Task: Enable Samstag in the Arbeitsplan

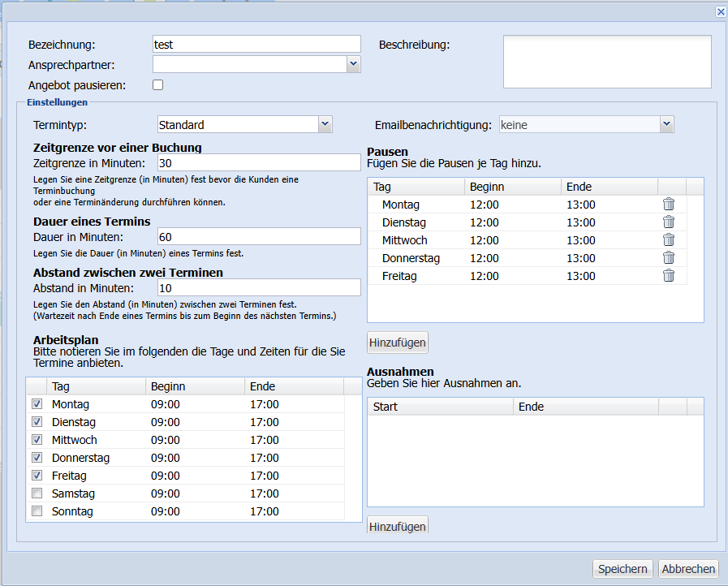Action: [37, 493]
